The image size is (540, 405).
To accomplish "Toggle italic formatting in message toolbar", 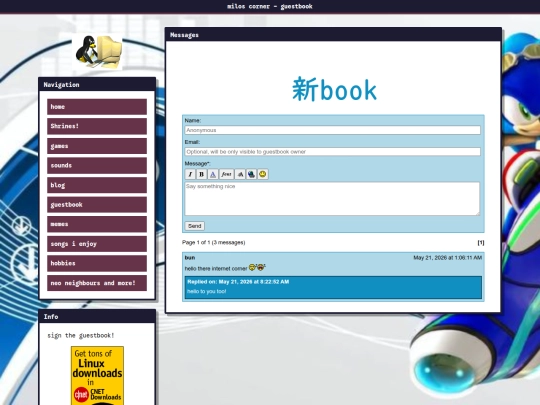I will pos(190,174).
